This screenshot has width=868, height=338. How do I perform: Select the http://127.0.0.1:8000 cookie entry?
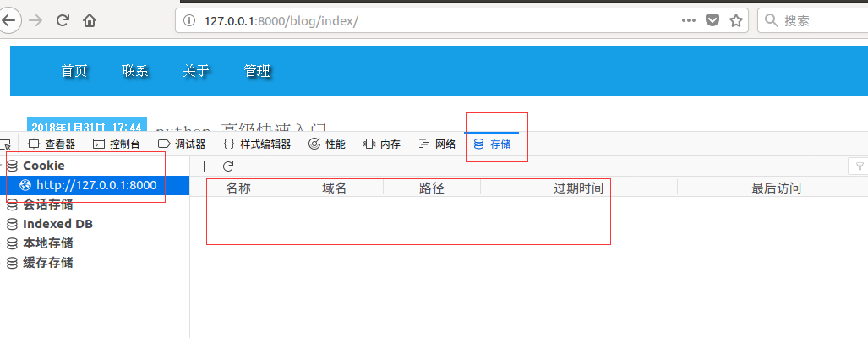[96, 185]
